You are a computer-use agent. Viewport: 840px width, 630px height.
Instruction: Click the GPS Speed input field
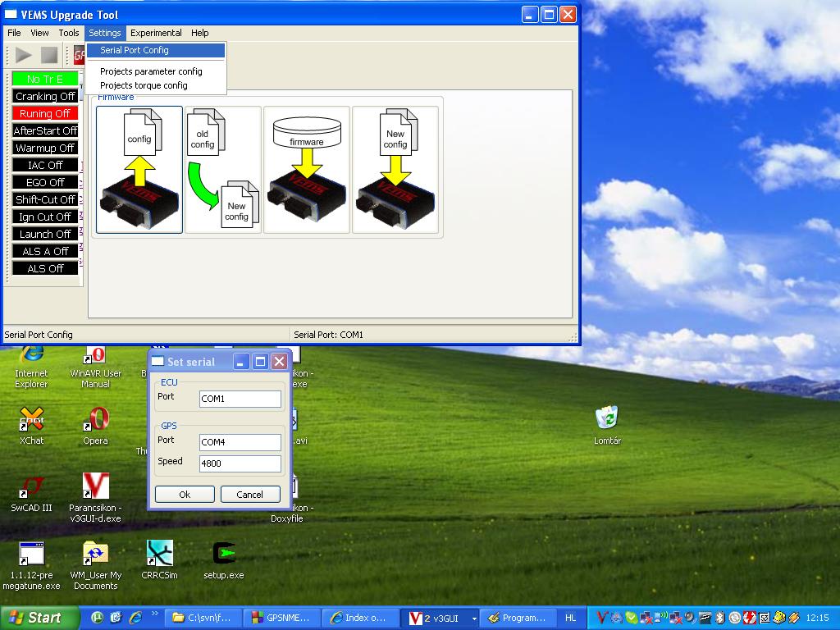point(240,463)
